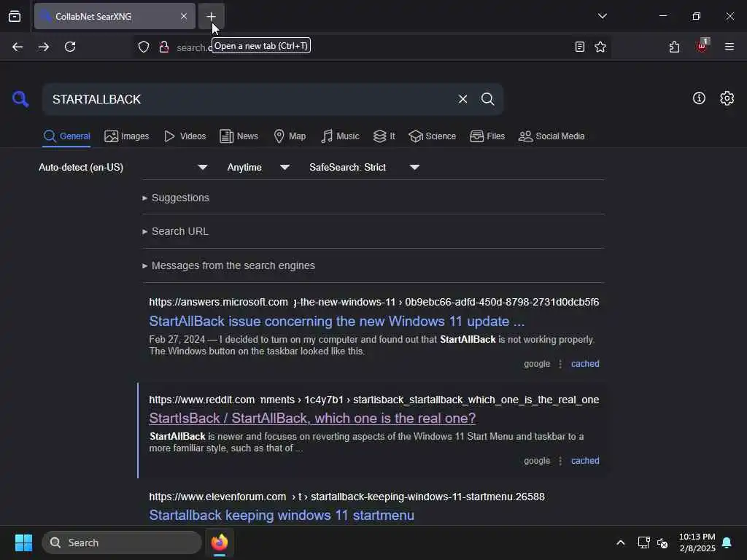This screenshot has width=747, height=560.
Task: Click the taskbar Search box
Action: click(x=122, y=542)
